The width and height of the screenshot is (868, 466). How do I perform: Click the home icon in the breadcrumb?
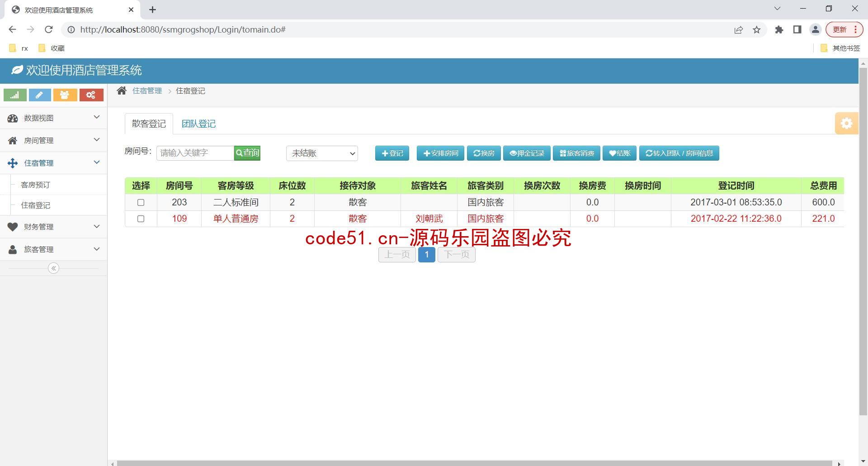point(122,90)
